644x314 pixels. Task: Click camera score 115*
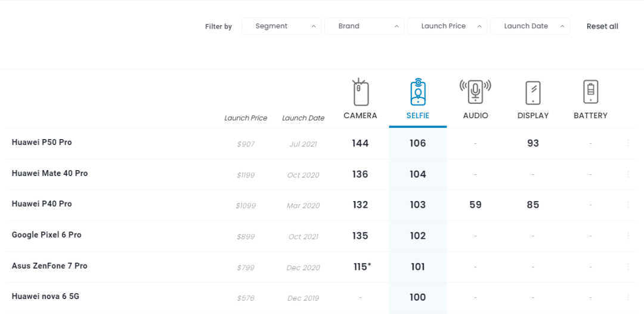(x=363, y=267)
